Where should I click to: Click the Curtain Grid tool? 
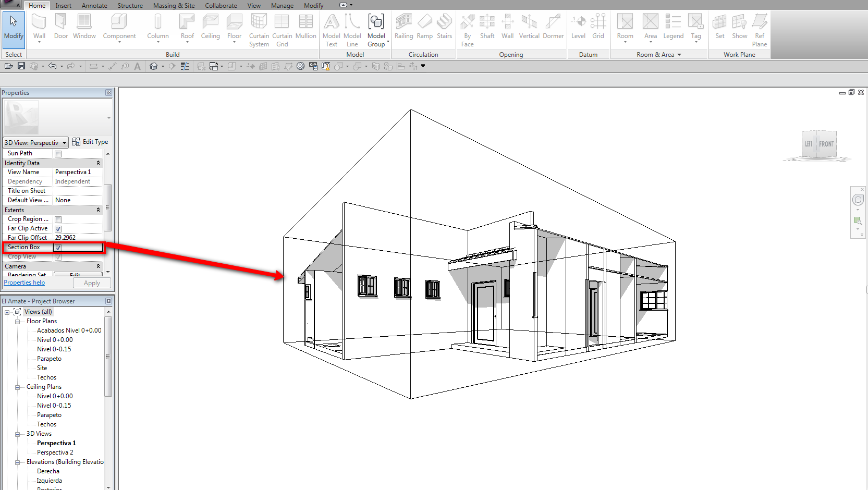[x=282, y=30]
